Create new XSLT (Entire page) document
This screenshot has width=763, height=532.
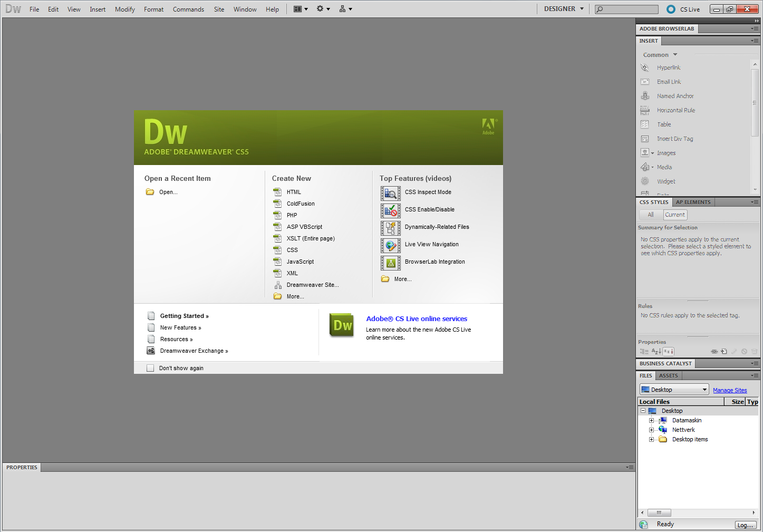[x=311, y=238]
